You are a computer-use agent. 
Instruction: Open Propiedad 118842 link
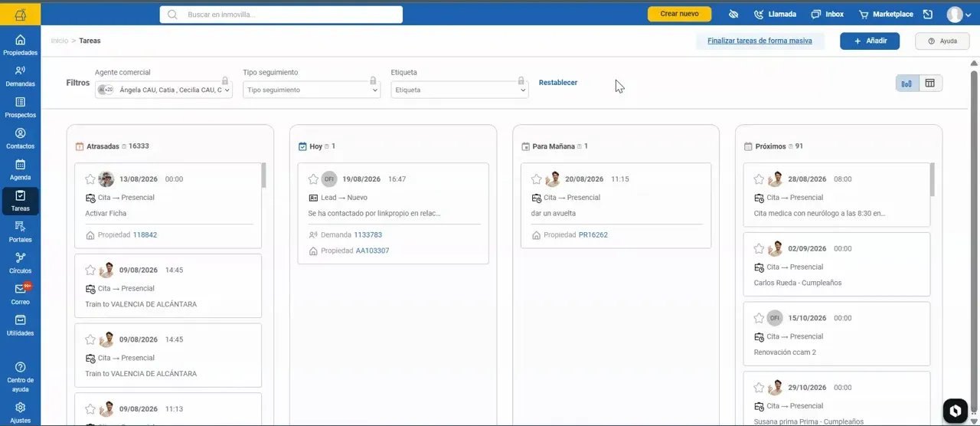click(x=145, y=235)
